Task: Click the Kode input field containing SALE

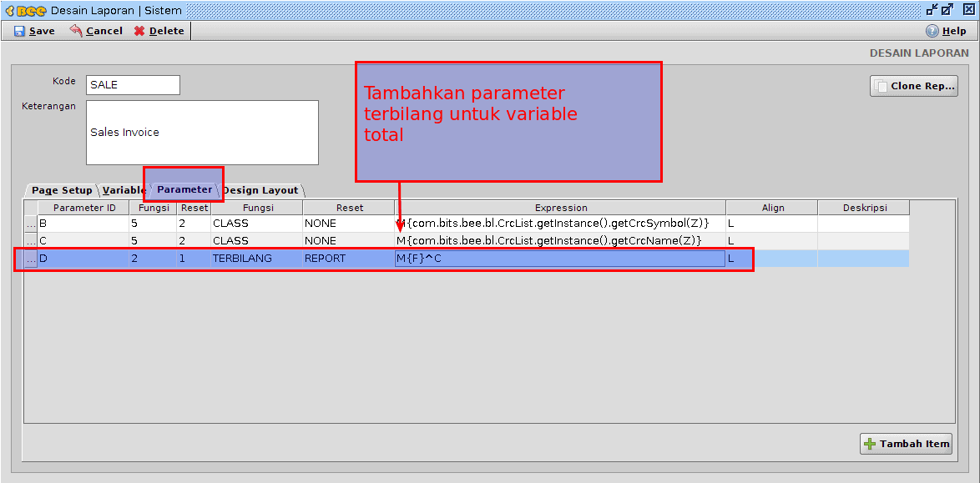Action: 133,85
